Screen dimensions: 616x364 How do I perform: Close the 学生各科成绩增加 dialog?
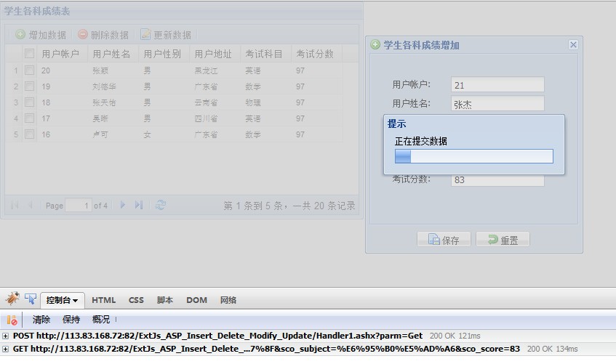[573, 45]
